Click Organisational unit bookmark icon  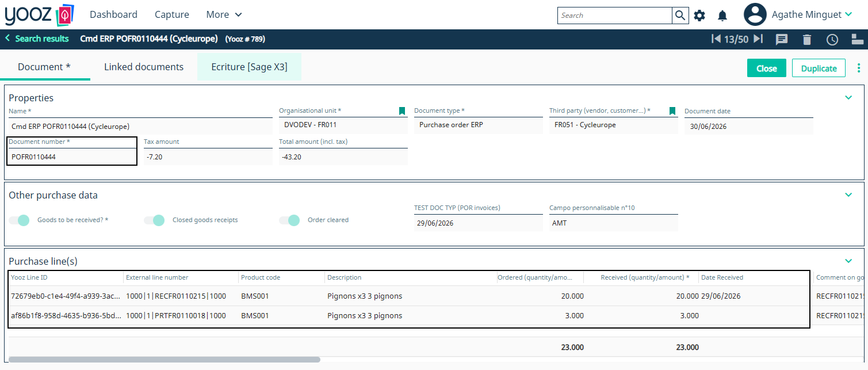point(402,110)
